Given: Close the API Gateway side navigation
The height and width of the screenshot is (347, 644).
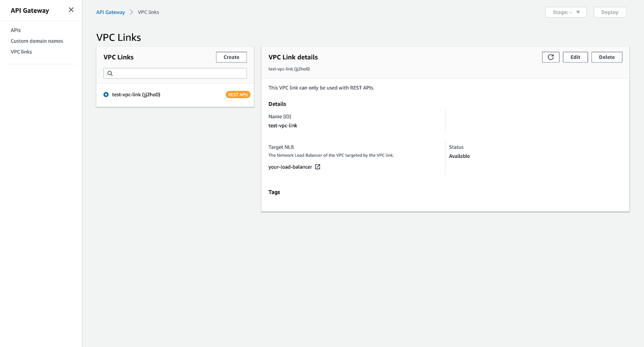Looking at the screenshot, I should 71,10.
